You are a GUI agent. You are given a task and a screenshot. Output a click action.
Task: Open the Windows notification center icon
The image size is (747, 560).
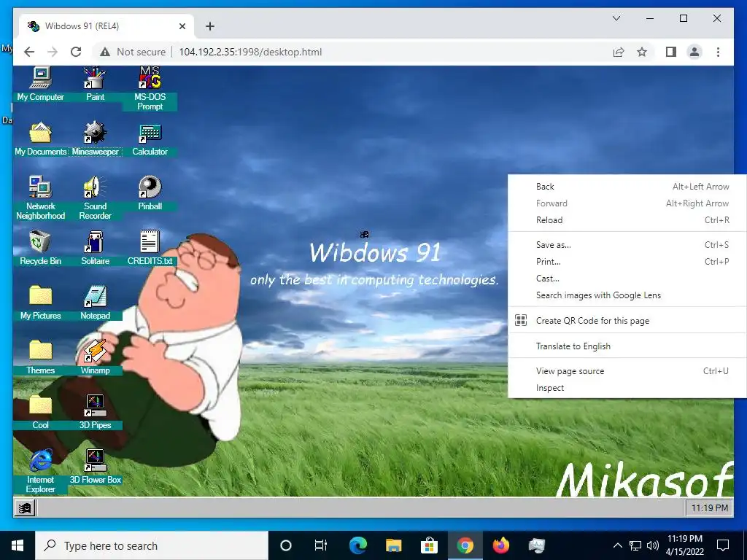(x=723, y=545)
